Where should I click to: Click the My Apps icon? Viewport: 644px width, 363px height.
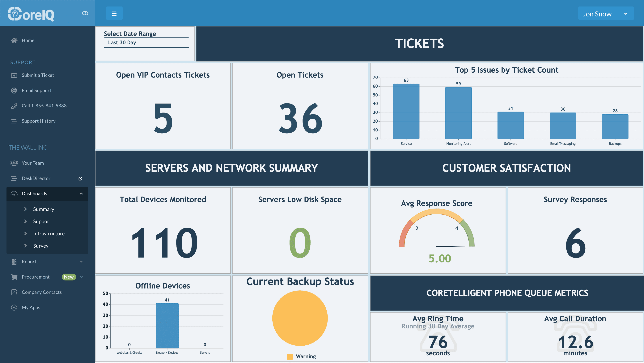pos(14,307)
